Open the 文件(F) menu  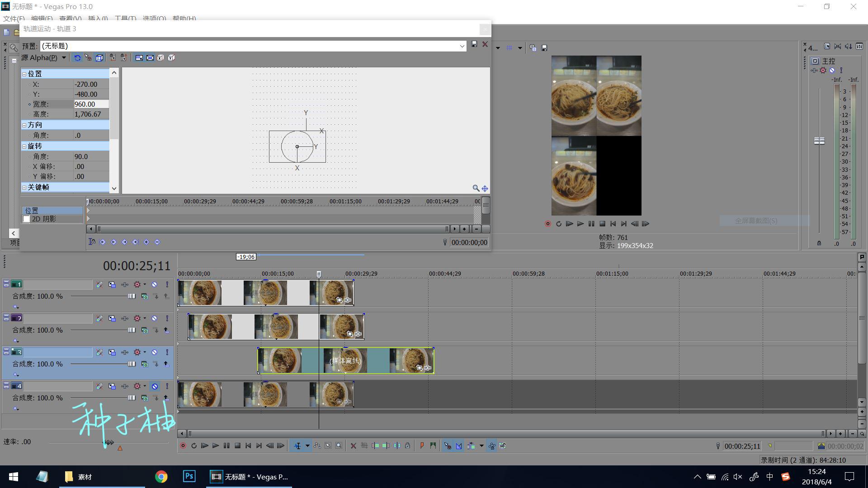tap(14, 19)
